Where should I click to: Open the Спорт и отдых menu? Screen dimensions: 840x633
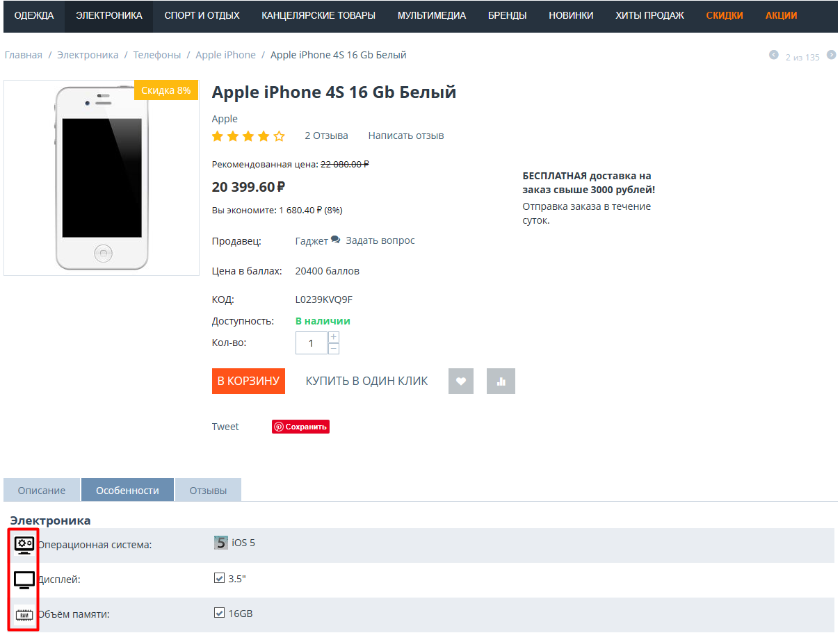202,15
